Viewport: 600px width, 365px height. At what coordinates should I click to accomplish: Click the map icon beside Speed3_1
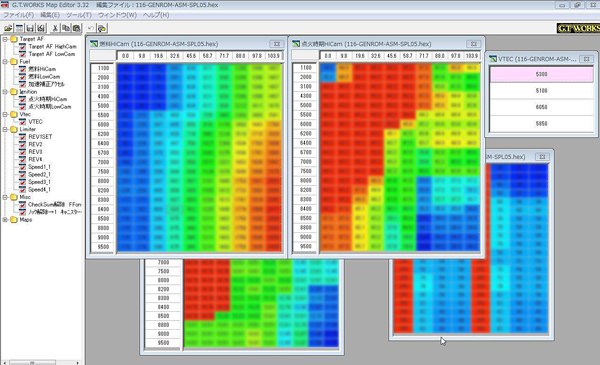pyautogui.click(x=23, y=182)
